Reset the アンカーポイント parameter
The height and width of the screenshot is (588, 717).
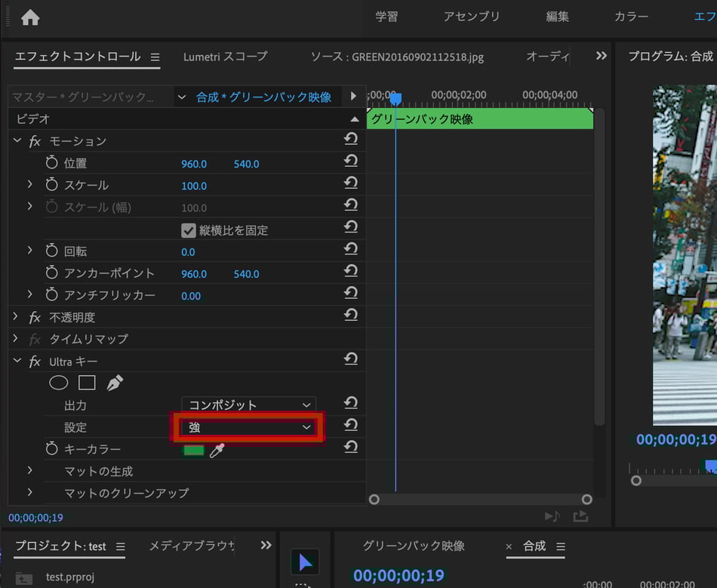[351, 271]
